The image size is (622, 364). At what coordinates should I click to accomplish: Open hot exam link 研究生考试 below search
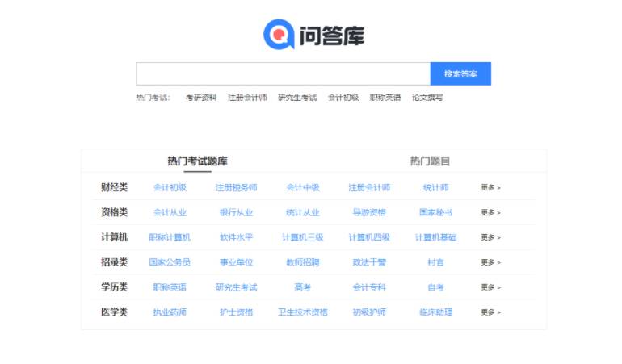[x=297, y=98]
